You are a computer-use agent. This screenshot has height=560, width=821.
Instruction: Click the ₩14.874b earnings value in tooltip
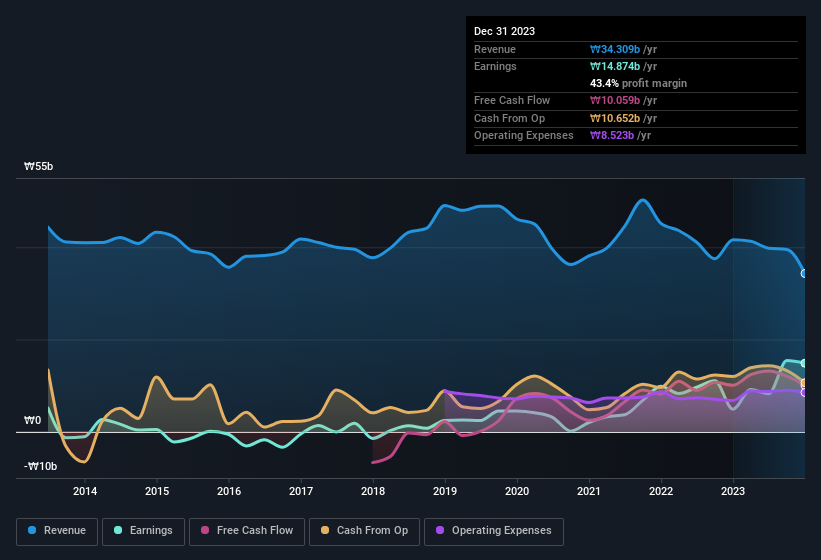(615, 66)
